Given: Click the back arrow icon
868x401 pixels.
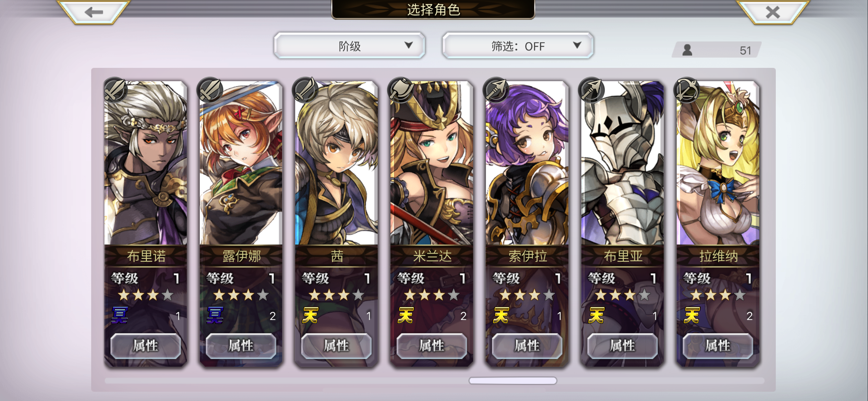Looking at the screenshot, I should [x=94, y=12].
